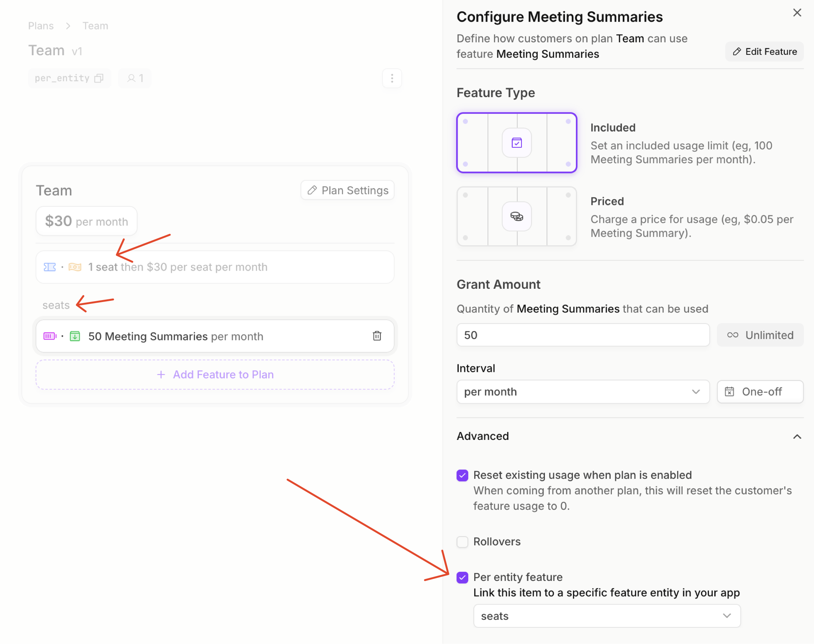Go to Plans in the breadcrumb
814x644 pixels.
click(x=41, y=26)
